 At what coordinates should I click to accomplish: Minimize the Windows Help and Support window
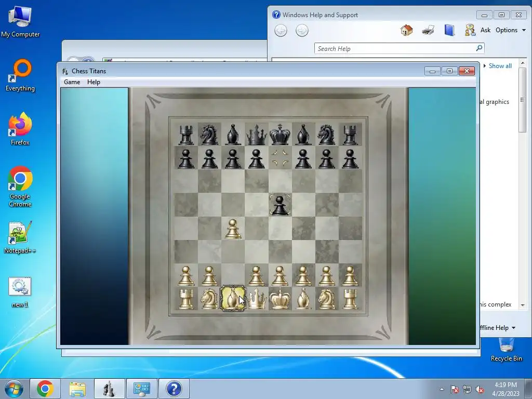coord(484,15)
